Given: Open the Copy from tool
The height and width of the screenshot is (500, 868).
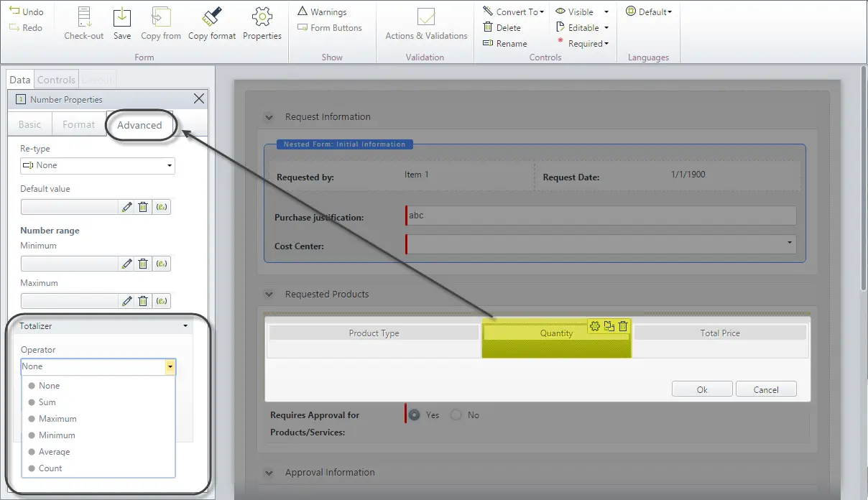Looking at the screenshot, I should [x=161, y=24].
